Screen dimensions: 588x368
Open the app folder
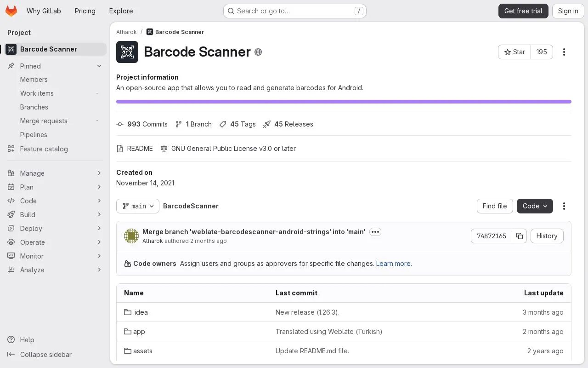(x=135, y=332)
